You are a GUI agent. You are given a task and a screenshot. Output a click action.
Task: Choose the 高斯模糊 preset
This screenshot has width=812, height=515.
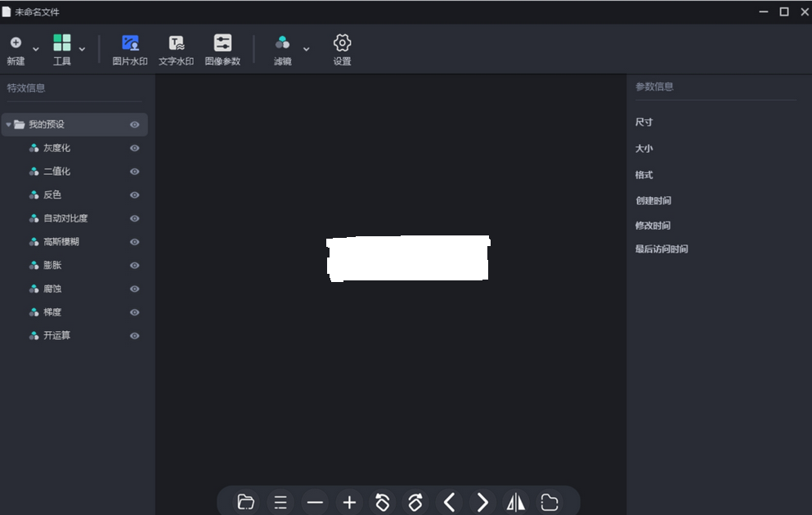61,242
